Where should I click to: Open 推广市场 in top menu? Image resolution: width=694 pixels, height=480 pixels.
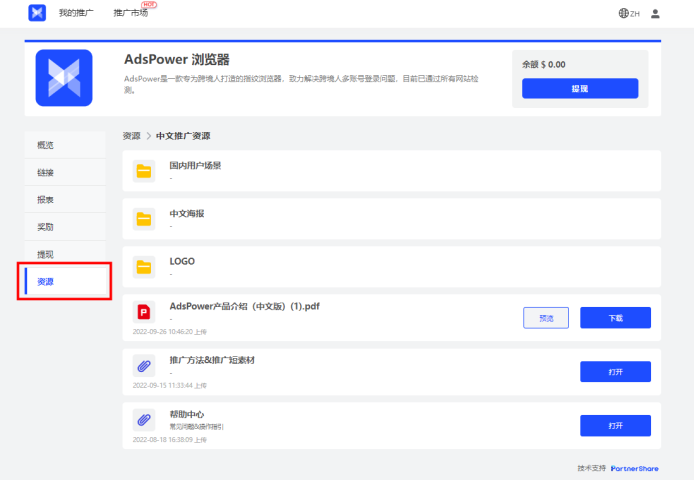click(x=131, y=13)
